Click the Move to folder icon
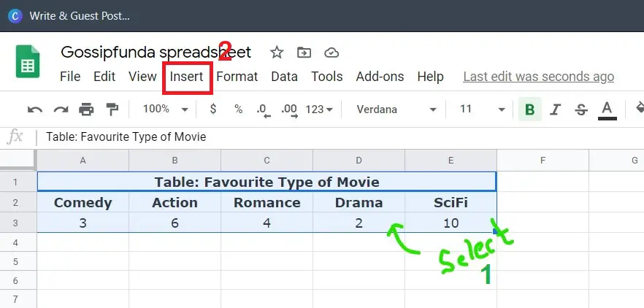 [304, 53]
